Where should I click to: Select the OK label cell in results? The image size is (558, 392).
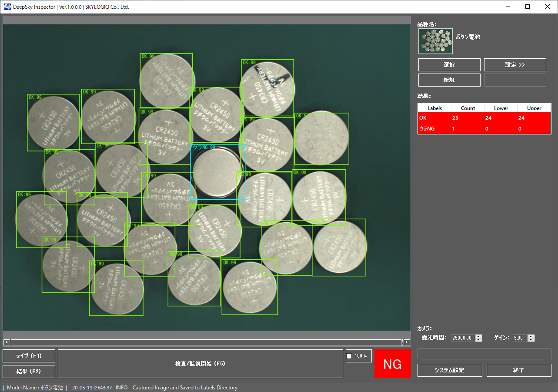click(x=434, y=118)
